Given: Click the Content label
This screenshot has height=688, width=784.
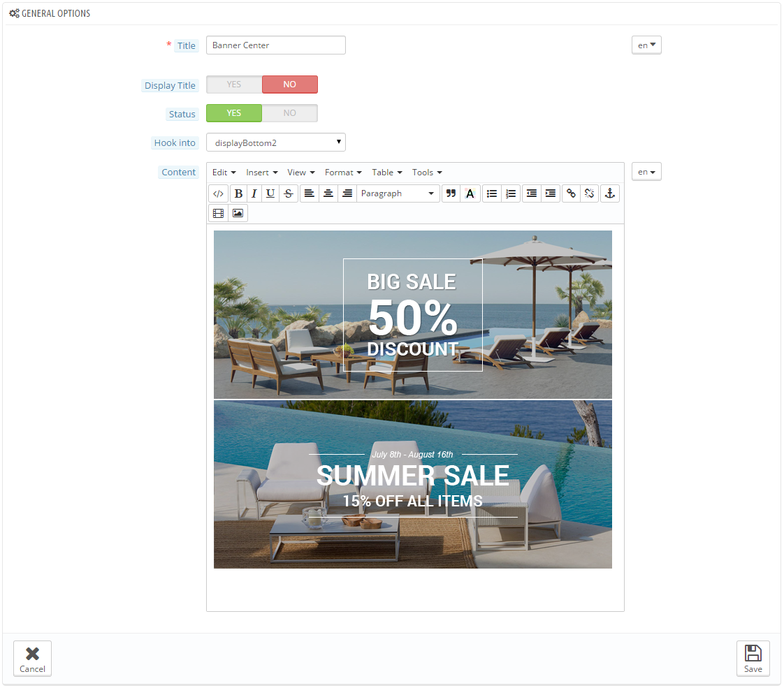Looking at the screenshot, I should 178,173.
